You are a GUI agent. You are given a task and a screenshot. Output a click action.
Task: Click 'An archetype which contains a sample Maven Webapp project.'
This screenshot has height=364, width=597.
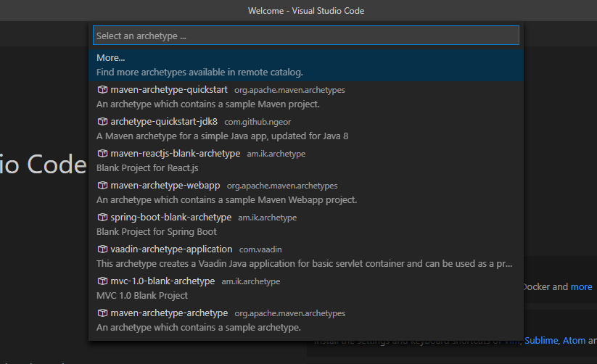click(x=226, y=200)
